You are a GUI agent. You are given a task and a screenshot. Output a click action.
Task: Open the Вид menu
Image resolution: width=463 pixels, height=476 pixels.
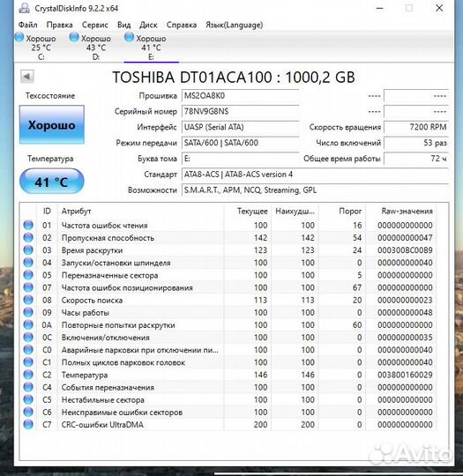[124, 25]
